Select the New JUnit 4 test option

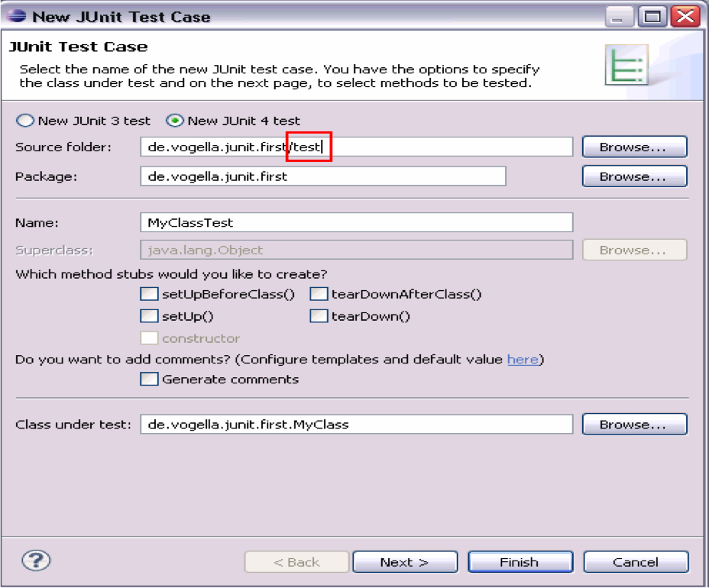(176, 121)
